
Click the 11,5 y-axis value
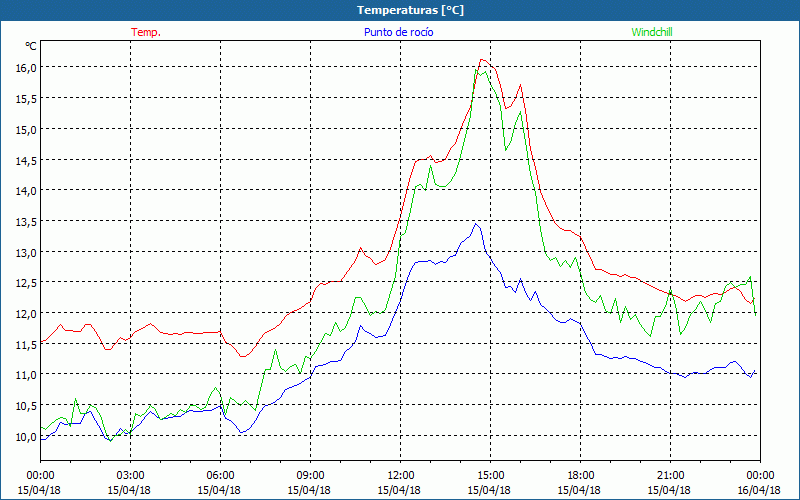[26, 344]
